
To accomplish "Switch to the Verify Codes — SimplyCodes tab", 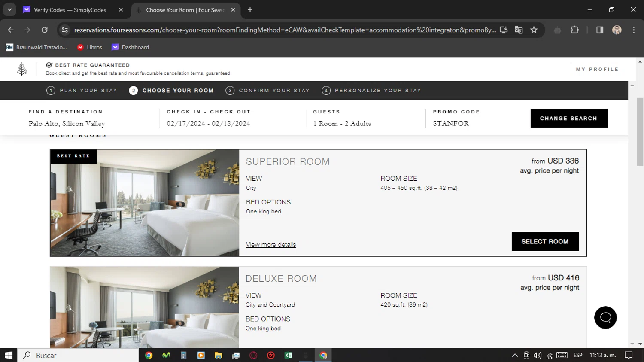I will (70, 10).
